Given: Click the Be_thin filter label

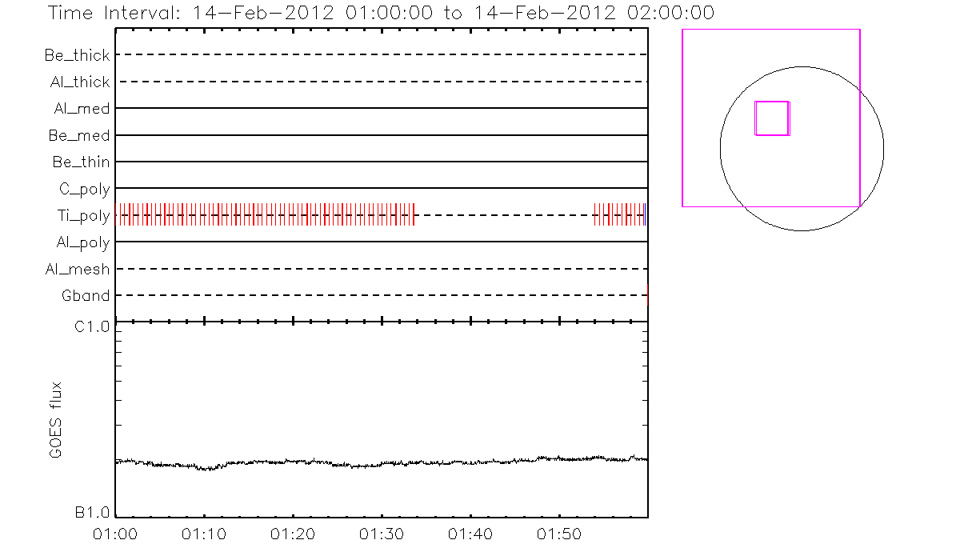Looking at the screenshot, I should point(81,162).
